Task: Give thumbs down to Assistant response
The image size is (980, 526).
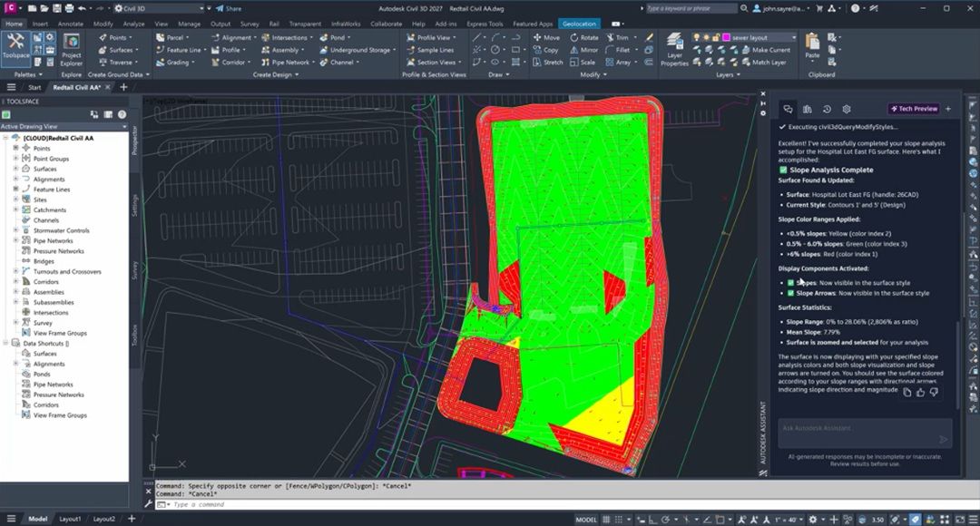Action: [933, 393]
